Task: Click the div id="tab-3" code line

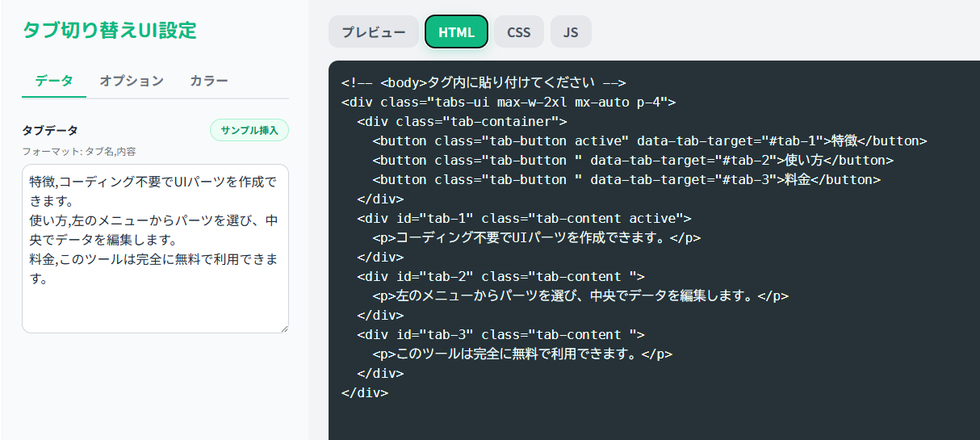Action: point(500,334)
